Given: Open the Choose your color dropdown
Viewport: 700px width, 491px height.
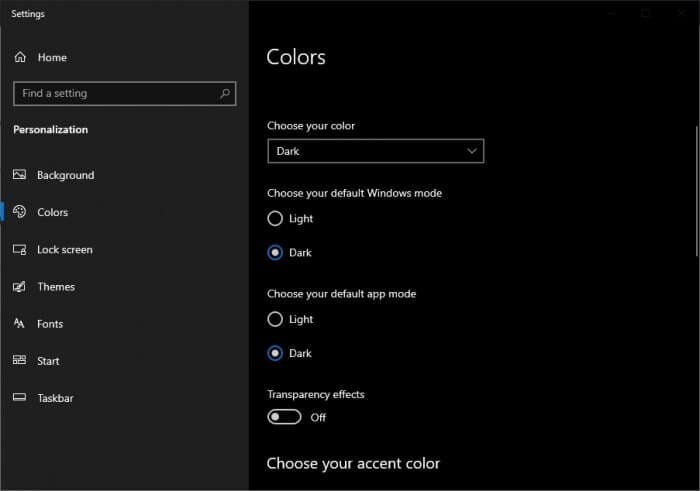Looking at the screenshot, I should click(x=375, y=151).
